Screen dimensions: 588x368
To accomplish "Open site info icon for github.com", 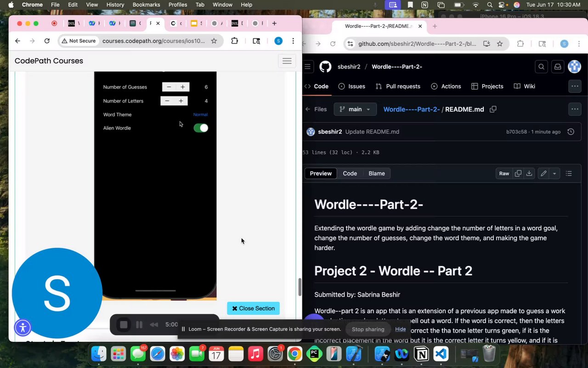I will (x=350, y=44).
